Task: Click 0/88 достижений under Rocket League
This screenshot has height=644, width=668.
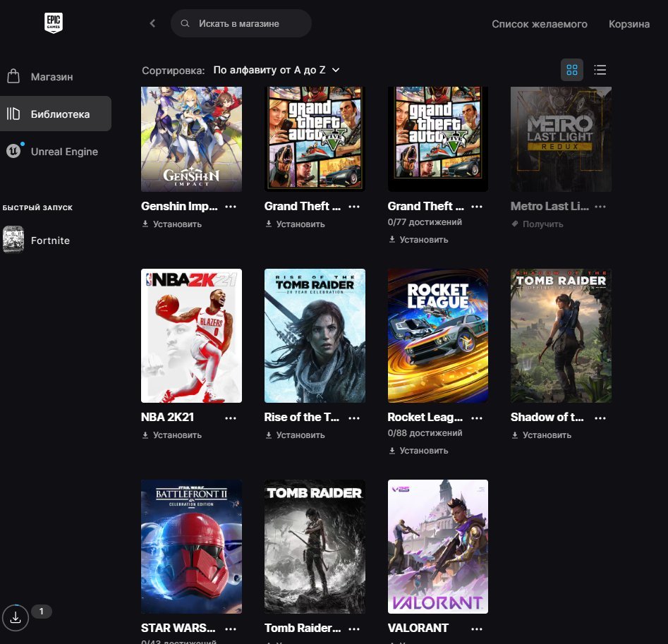Action: click(425, 432)
